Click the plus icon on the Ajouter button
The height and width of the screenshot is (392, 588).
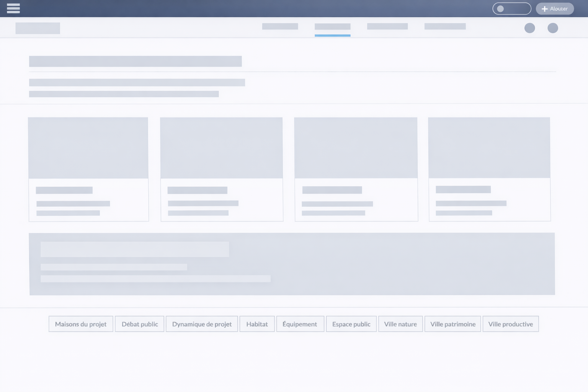click(544, 8)
